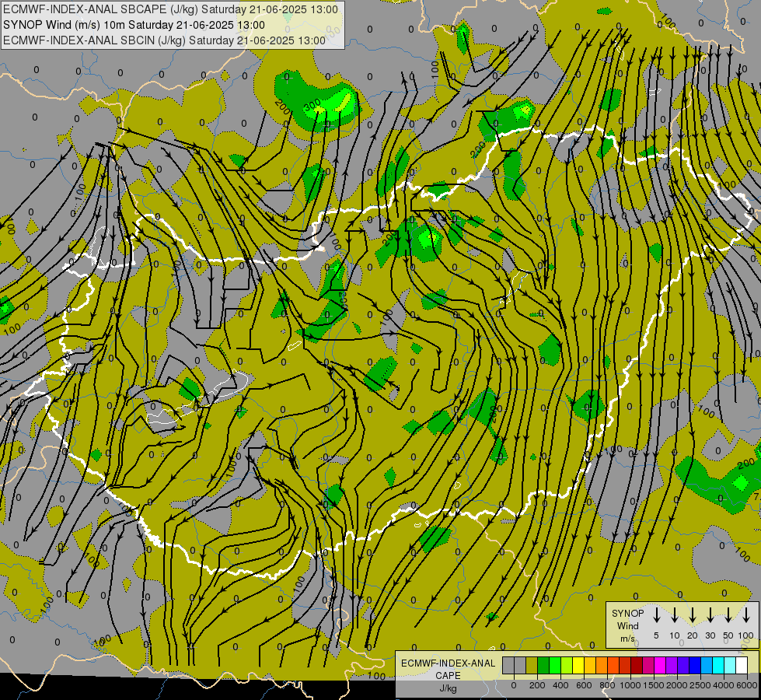Click the m/s unit in wind legend
The height and width of the screenshot is (700, 761).
(627, 639)
